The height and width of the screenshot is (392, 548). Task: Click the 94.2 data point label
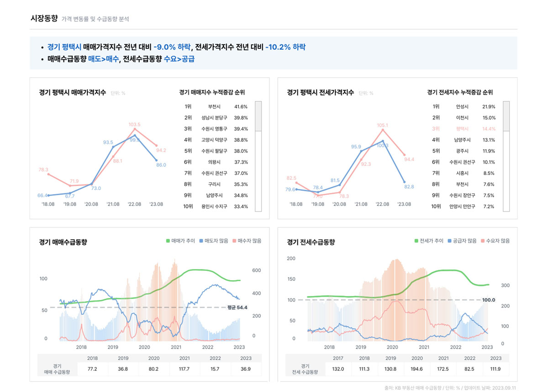(x=161, y=150)
